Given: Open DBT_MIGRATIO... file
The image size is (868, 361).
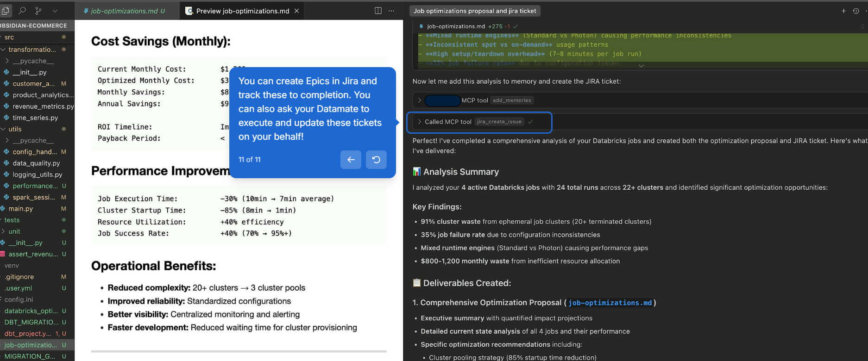Looking at the screenshot, I should [37, 322].
